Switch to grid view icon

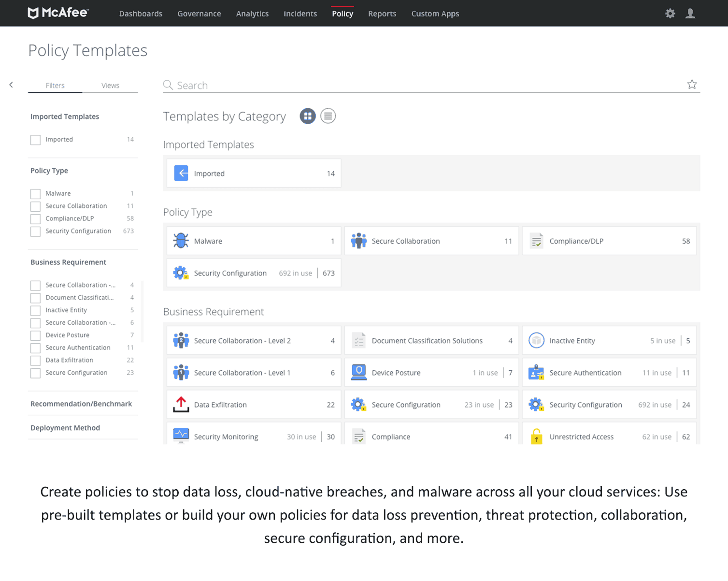pyautogui.click(x=308, y=116)
